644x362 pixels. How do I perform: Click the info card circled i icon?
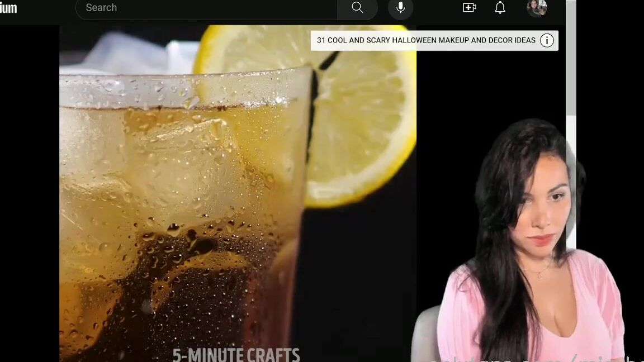pyautogui.click(x=547, y=40)
